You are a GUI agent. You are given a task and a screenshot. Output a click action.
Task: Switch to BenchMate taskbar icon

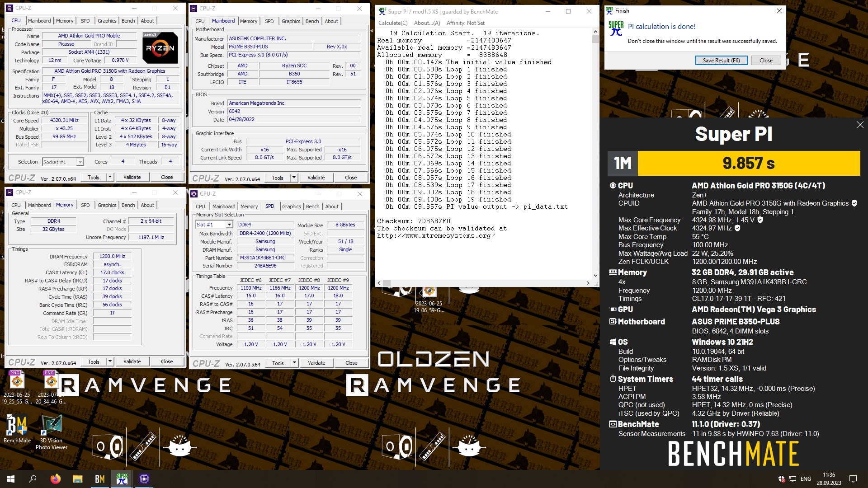pyautogui.click(x=99, y=479)
